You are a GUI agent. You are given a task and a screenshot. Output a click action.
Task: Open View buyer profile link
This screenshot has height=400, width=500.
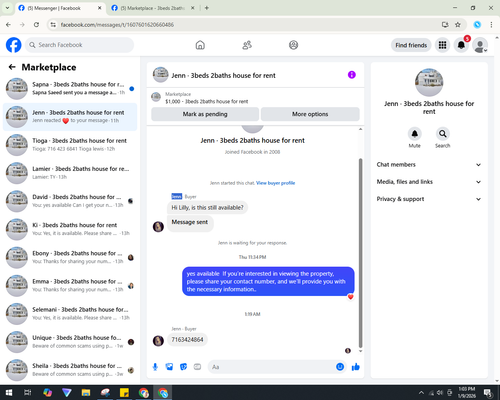coord(275,183)
